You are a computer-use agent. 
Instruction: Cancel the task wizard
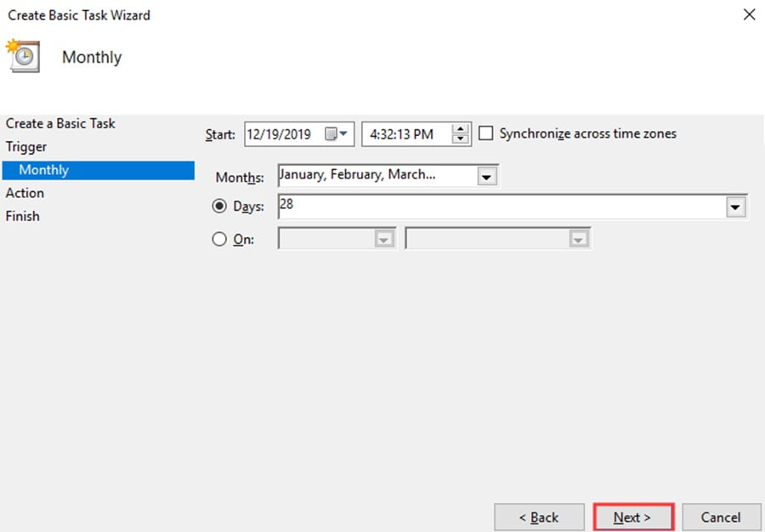coord(721,517)
